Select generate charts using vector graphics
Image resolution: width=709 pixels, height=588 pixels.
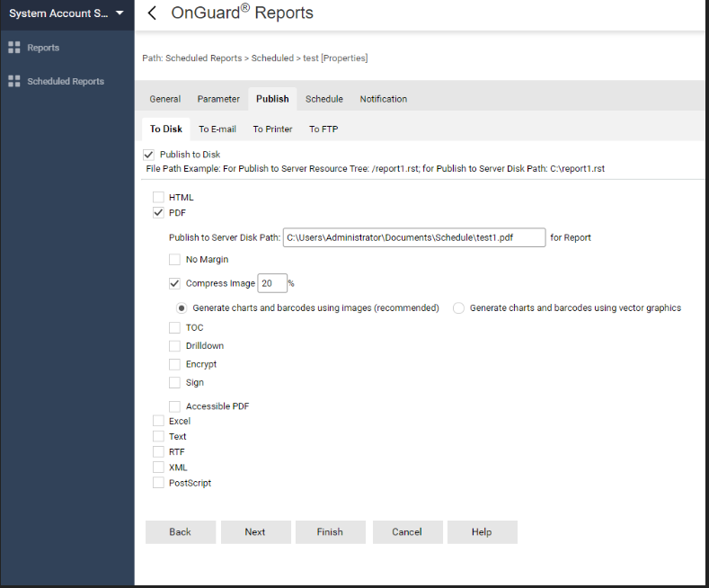[x=458, y=308]
